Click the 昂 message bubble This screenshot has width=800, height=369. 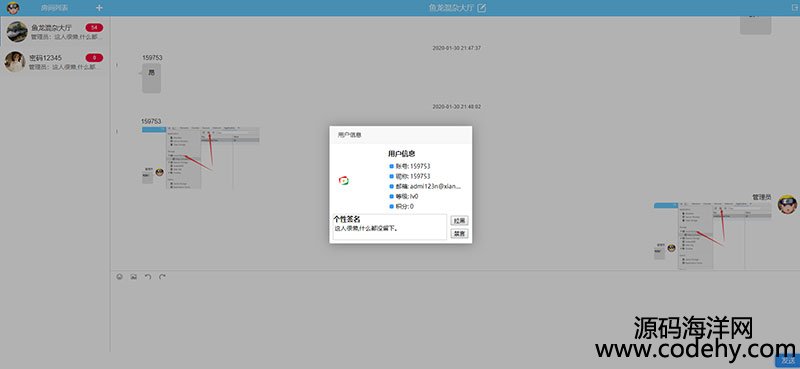[x=152, y=78]
